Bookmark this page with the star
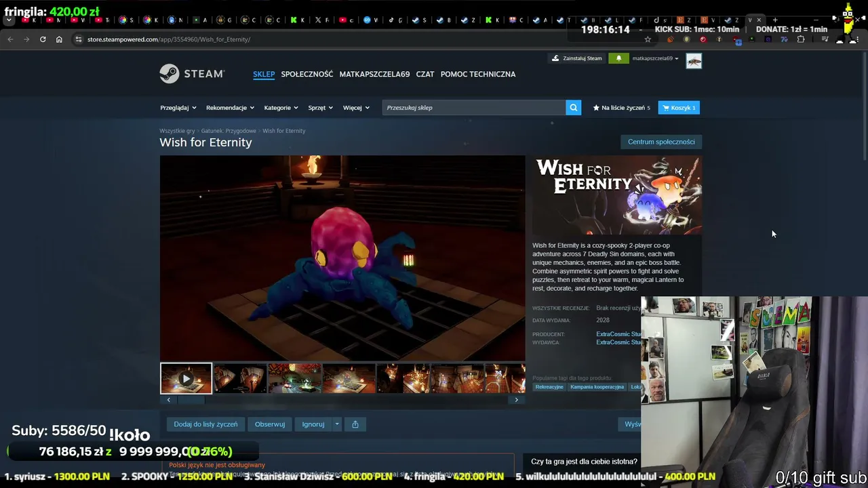This screenshot has width=868, height=488. (x=648, y=39)
